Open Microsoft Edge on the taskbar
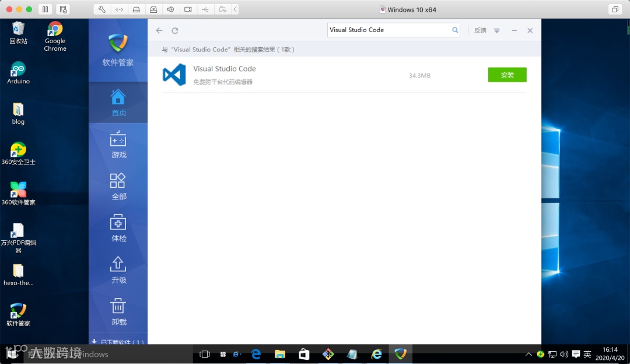 pos(256,354)
